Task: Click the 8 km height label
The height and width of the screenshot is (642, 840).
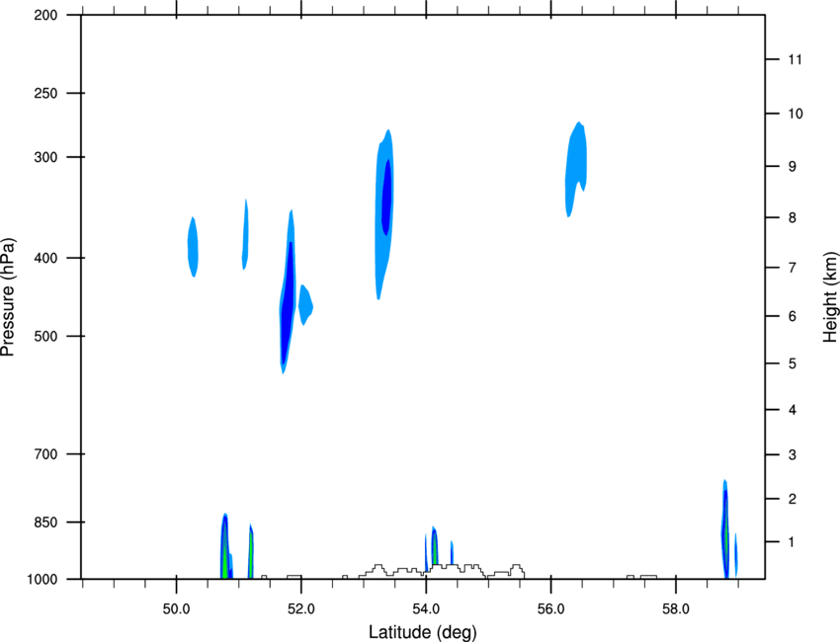Action: click(x=793, y=218)
